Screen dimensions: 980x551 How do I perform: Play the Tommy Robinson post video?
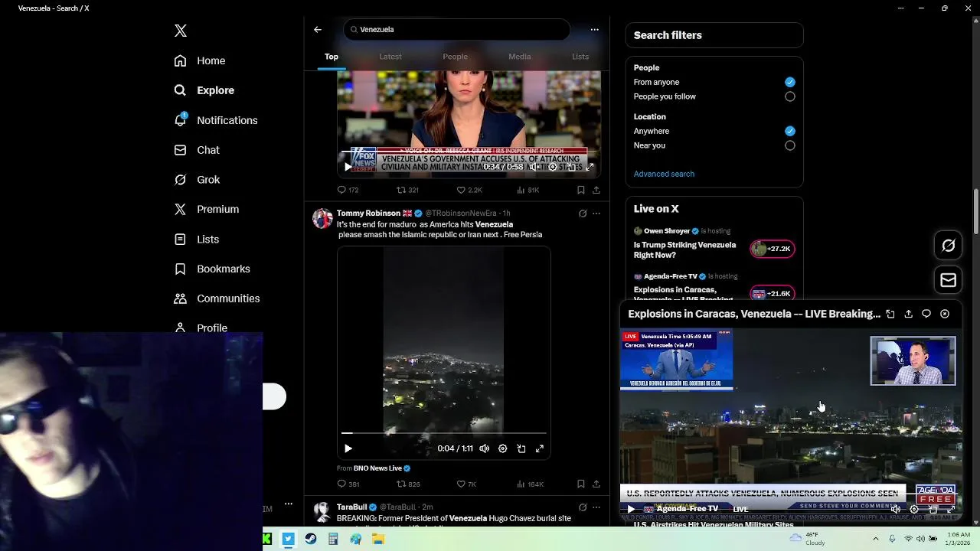click(x=348, y=448)
